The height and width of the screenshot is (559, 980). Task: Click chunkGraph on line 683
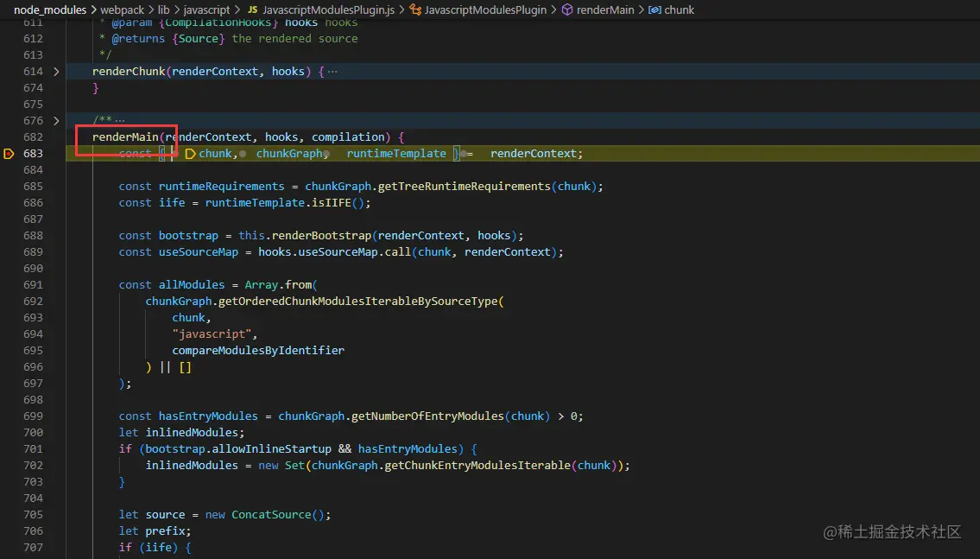(x=289, y=154)
